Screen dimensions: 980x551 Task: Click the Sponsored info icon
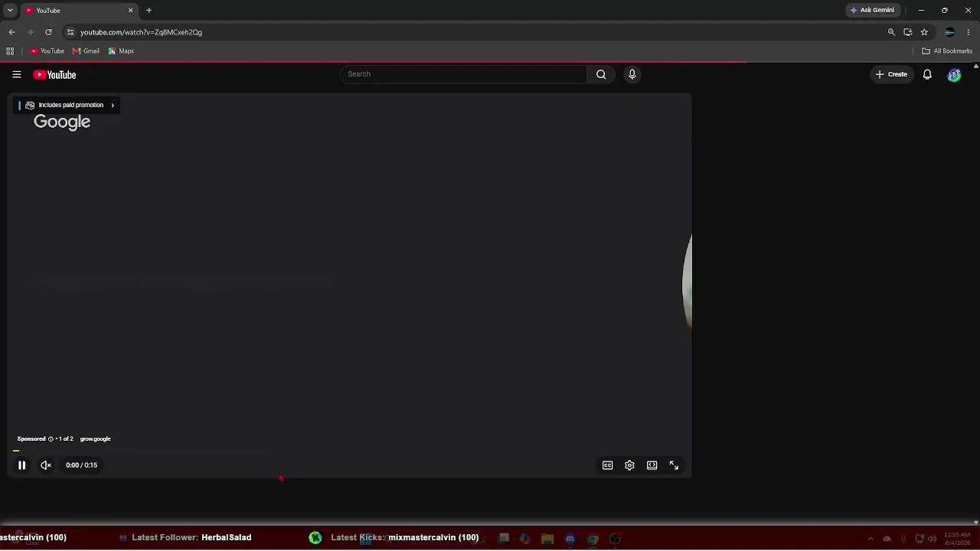[51, 439]
